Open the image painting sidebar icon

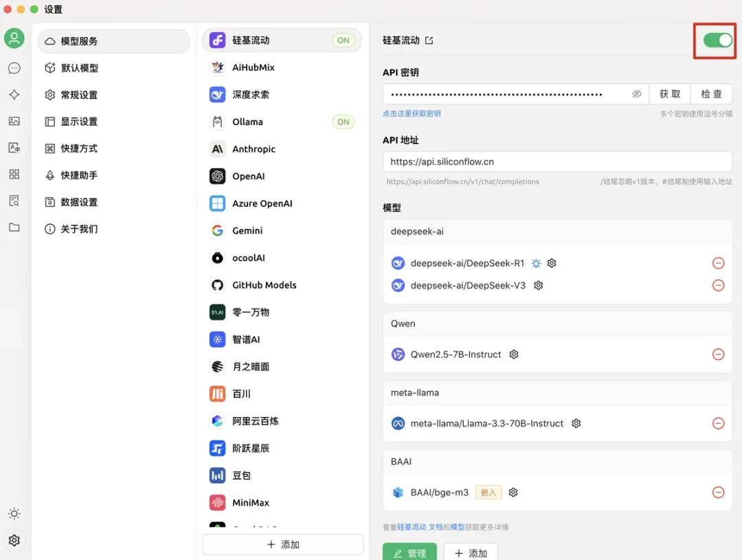[14, 121]
